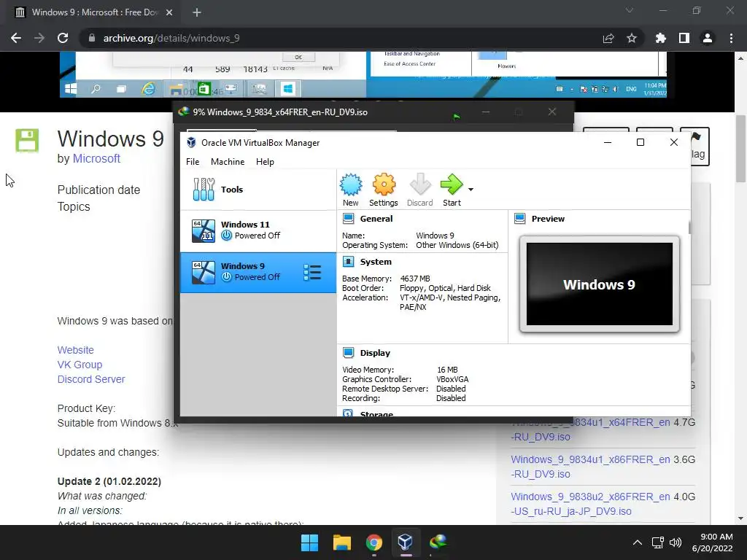Image resolution: width=747 pixels, height=560 pixels.
Task: Select the Windows 11 virtual machine
Action: (x=258, y=231)
